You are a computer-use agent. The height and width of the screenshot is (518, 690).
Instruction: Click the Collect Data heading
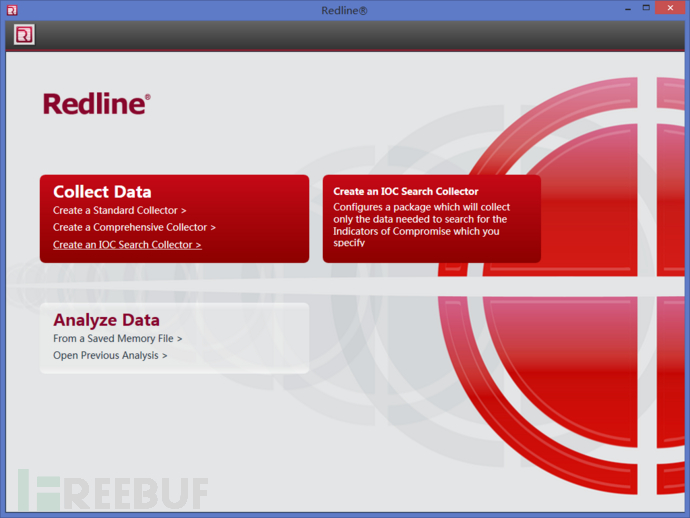point(102,192)
